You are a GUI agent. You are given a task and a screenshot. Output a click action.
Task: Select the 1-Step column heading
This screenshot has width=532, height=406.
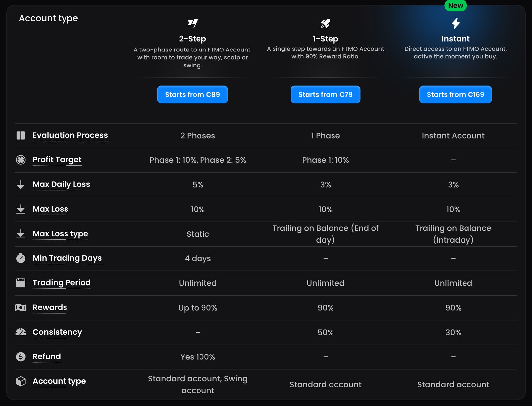point(326,39)
